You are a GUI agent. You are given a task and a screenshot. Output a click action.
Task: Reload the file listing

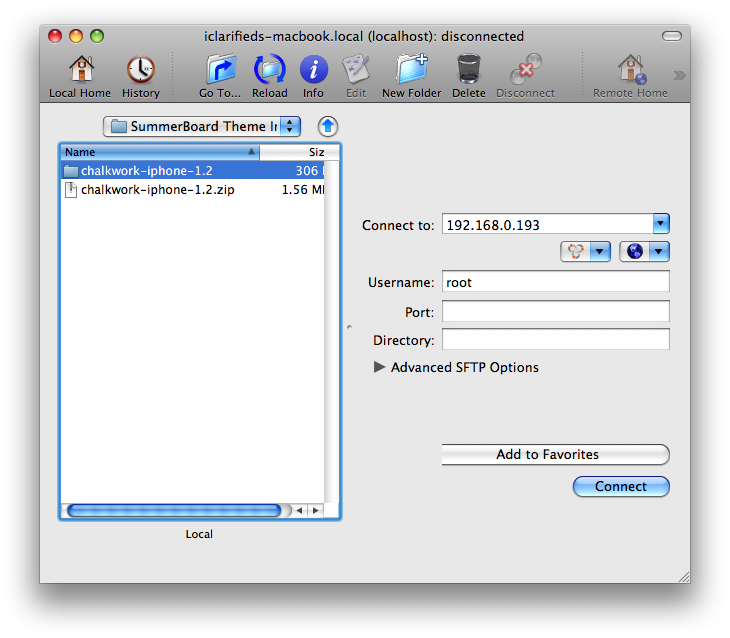click(269, 71)
